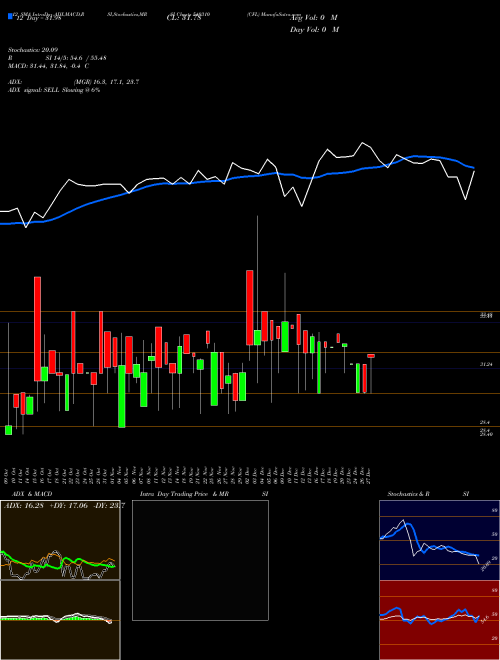Click the blue 12 Day SMA legend square
The image size is (500, 660).
point(10,16)
